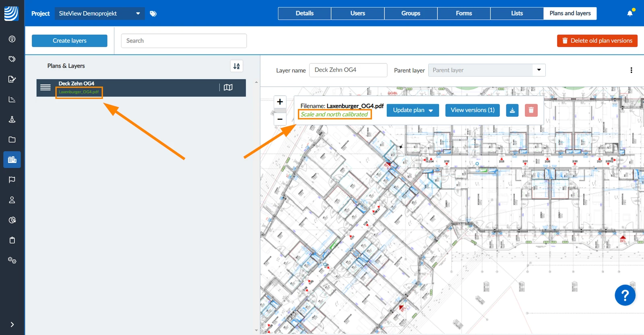Zoom out on the plan map
The image size is (644, 335).
tap(280, 119)
